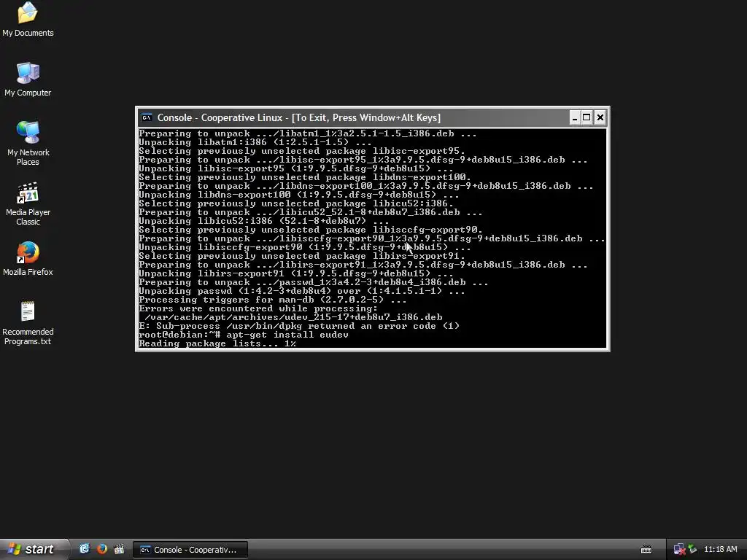The height and width of the screenshot is (560, 747).
Task: Click 'Selecting previously unselected package libicu52:i386' line
Action: coord(296,204)
